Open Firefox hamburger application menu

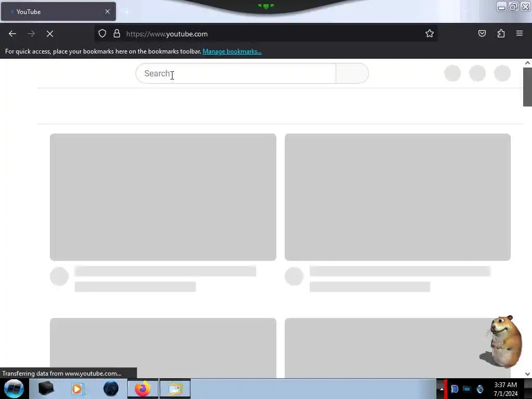520,33
